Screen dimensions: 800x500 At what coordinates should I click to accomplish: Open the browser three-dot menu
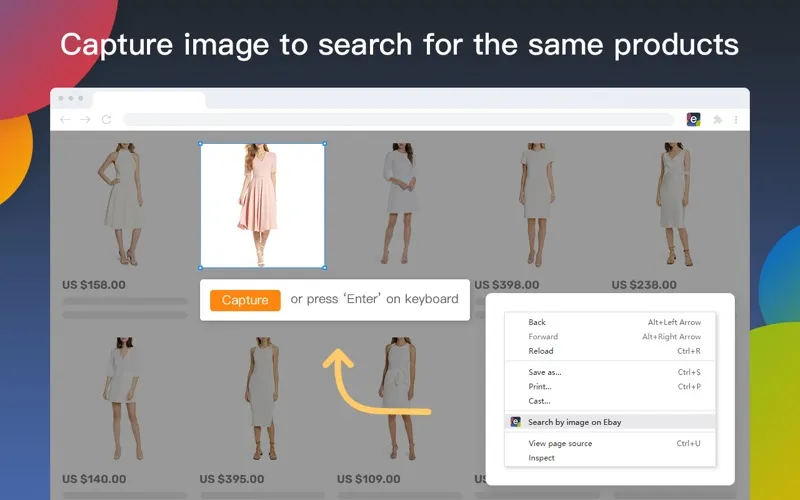point(736,119)
